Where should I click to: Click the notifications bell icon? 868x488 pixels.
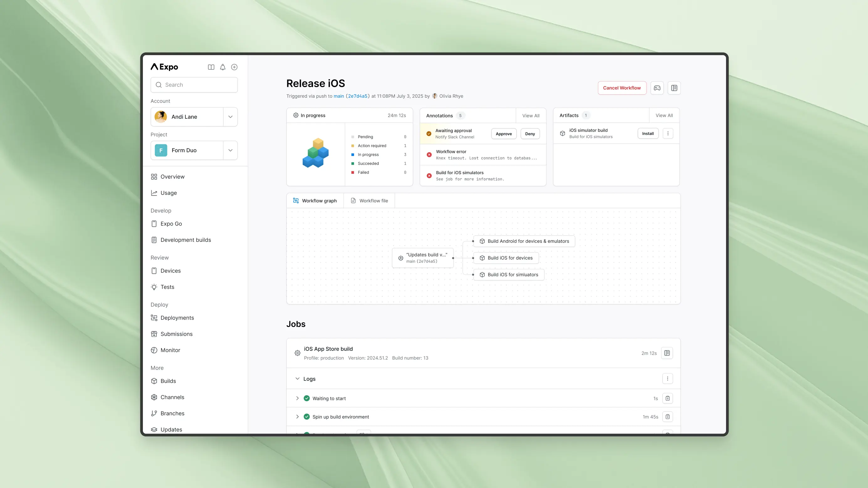[223, 67]
